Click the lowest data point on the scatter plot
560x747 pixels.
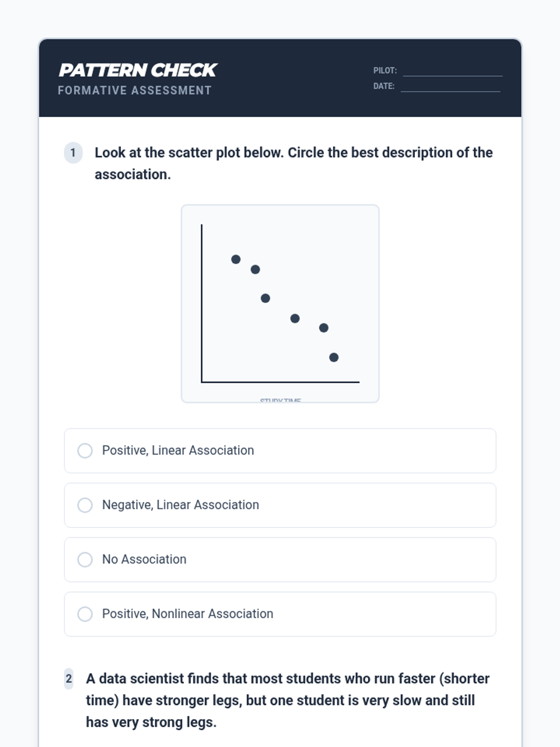(x=334, y=357)
